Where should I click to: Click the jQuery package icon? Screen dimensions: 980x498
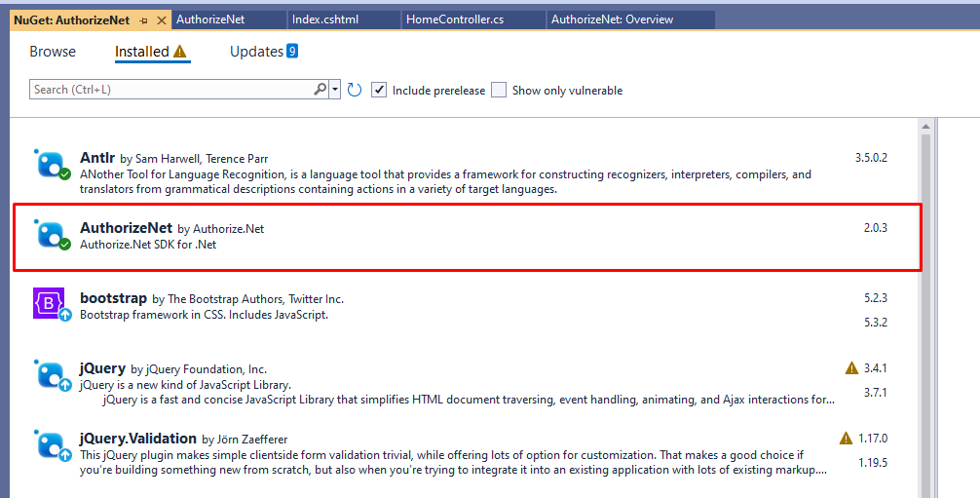52,375
